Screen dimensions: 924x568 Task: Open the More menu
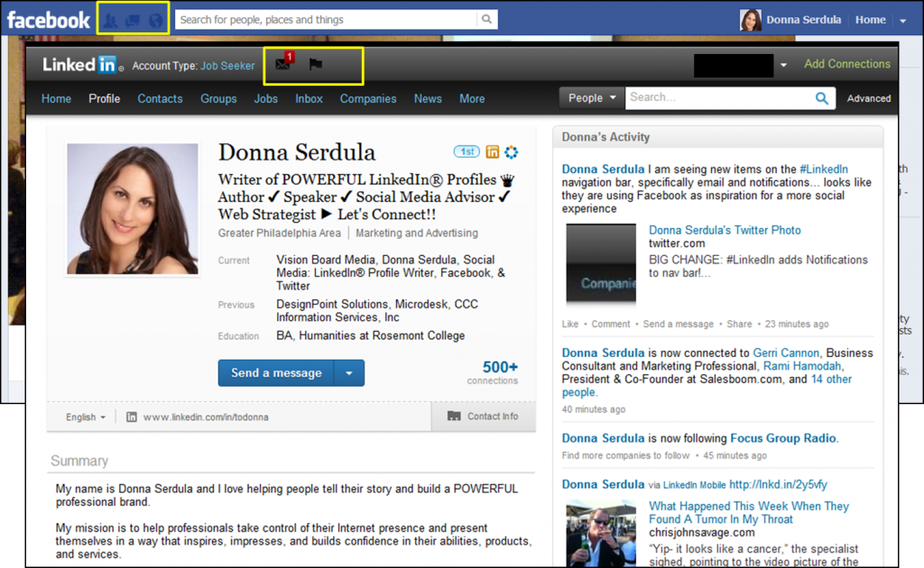(472, 98)
